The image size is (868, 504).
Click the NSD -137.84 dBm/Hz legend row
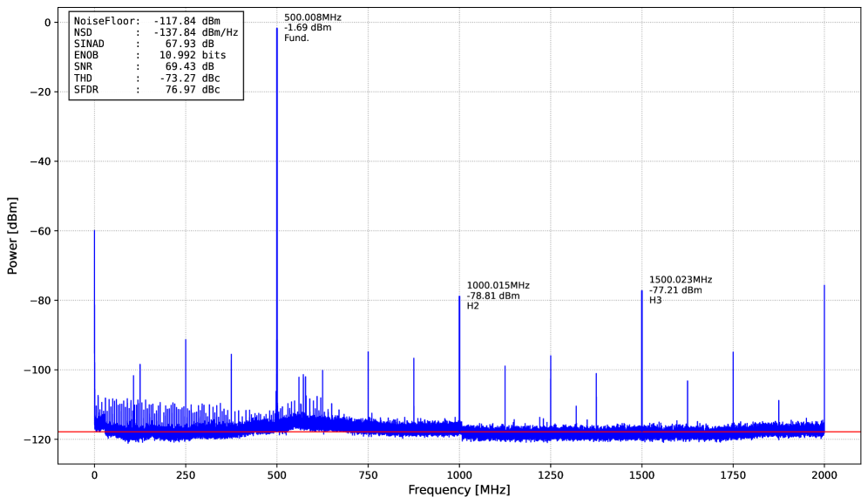pos(156,32)
